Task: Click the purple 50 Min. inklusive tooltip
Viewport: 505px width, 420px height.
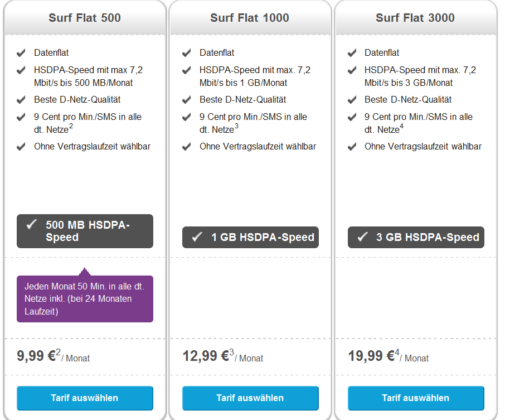Action: pos(85,298)
